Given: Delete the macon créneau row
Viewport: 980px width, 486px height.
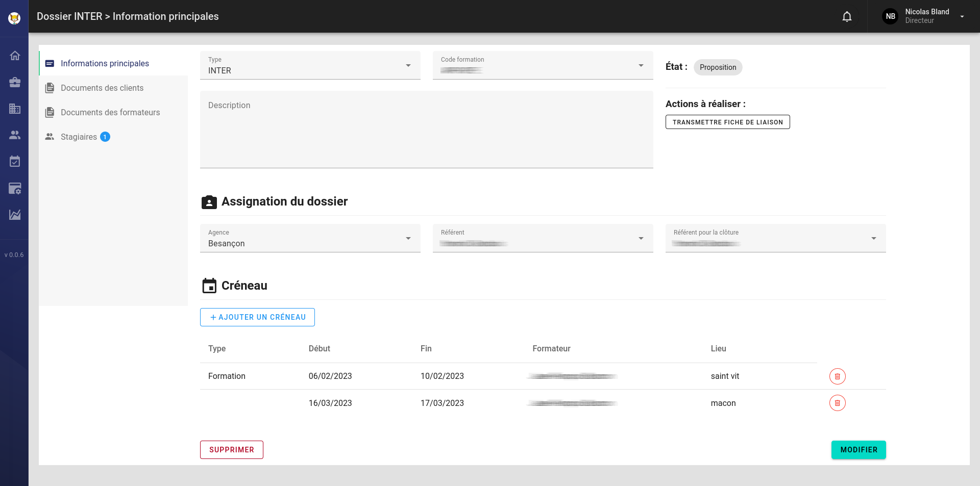Looking at the screenshot, I should 837,403.
